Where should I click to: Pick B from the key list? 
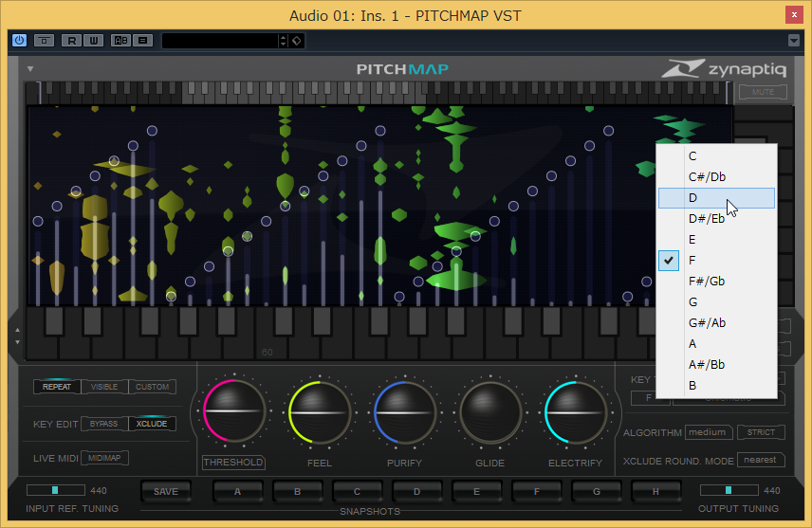click(x=717, y=386)
